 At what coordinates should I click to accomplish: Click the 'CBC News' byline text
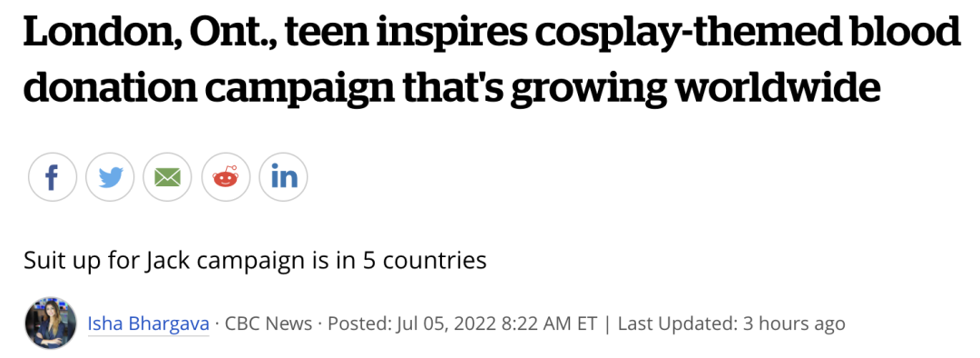pyautogui.click(x=268, y=323)
